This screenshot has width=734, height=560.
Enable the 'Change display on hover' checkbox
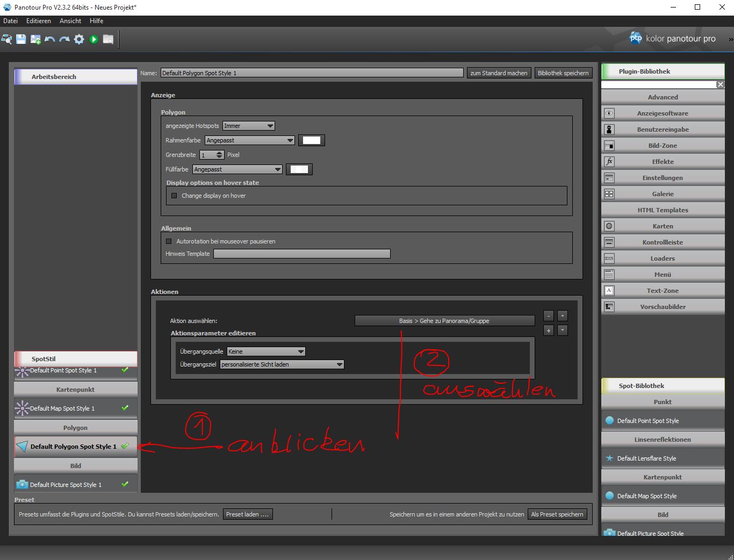coord(174,196)
